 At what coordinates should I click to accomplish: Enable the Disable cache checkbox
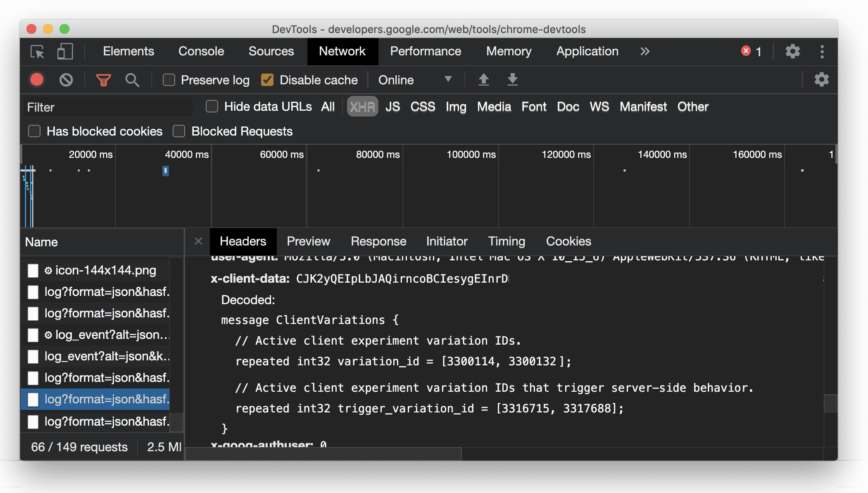coord(268,79)
